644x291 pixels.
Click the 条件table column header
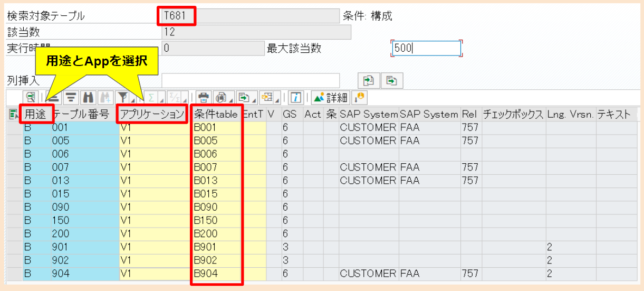(x=216, y=114)
